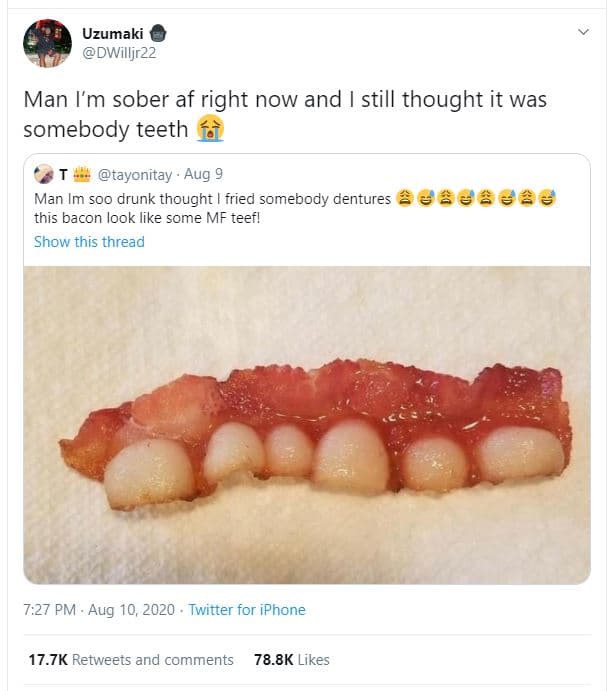Open the bacon teeth photo
616x691 pixels.
[307, 424]
